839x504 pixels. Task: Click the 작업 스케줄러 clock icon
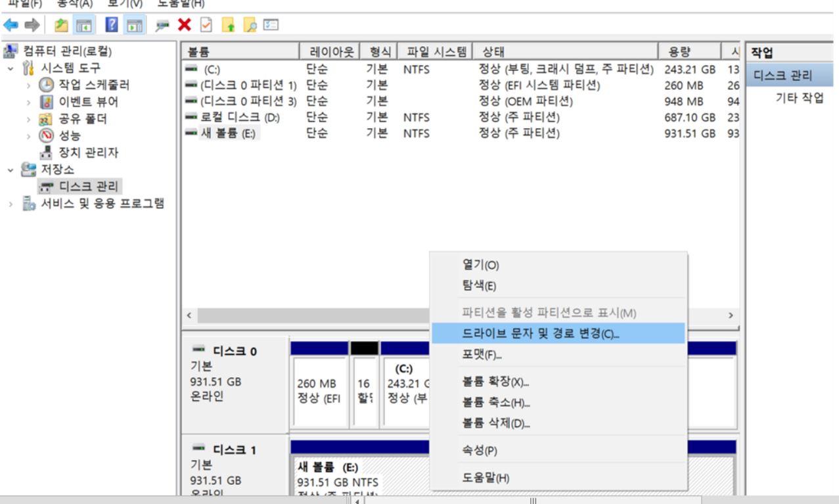tap(46, 85)
